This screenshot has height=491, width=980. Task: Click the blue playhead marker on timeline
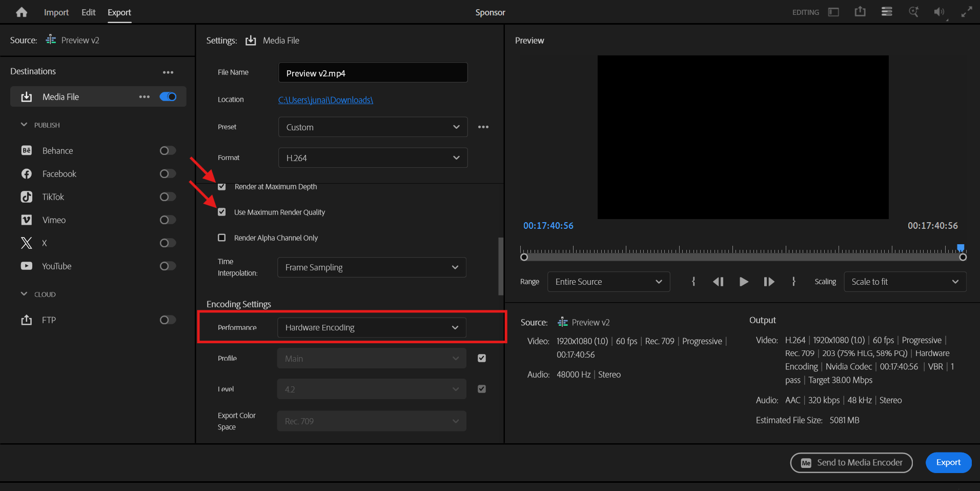pyautogui.click(x=961, y=248)
